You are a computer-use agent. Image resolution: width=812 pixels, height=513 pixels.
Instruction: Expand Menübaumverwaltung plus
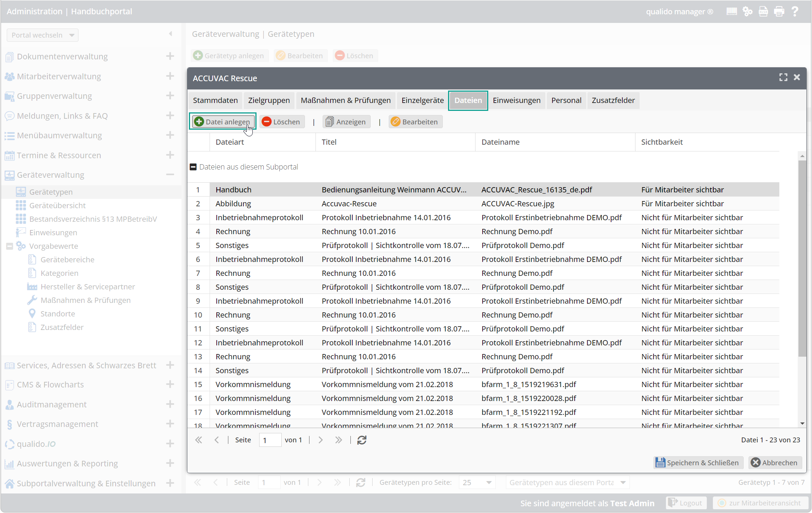point(170,135)
